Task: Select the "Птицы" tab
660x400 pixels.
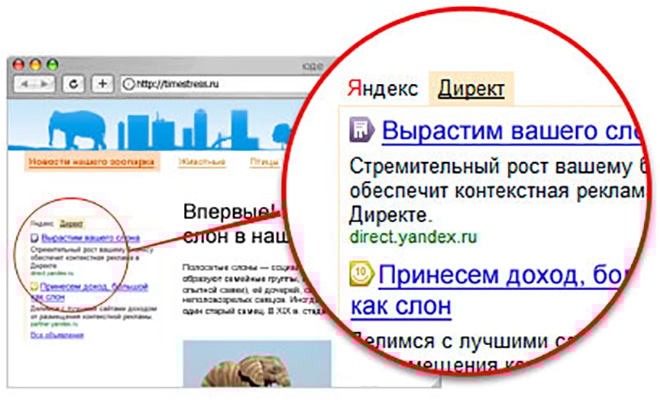Action: point(262,160)
